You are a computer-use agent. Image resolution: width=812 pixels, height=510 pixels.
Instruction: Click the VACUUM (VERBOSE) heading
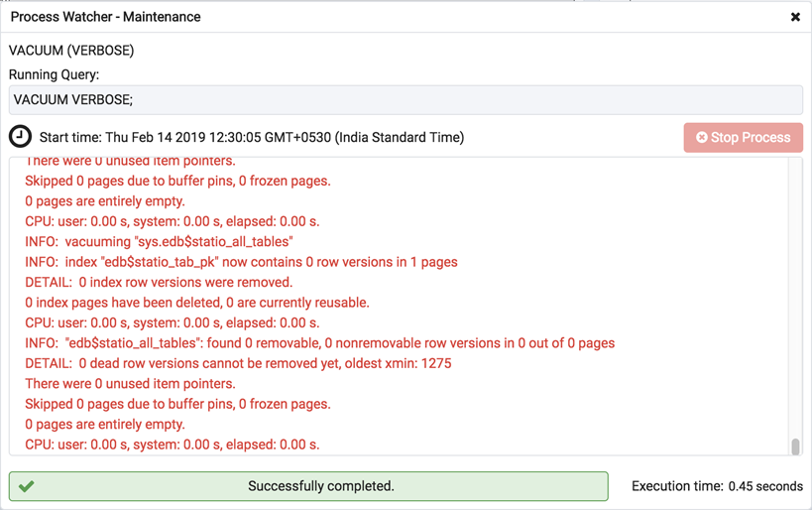[x=71, y=51]
